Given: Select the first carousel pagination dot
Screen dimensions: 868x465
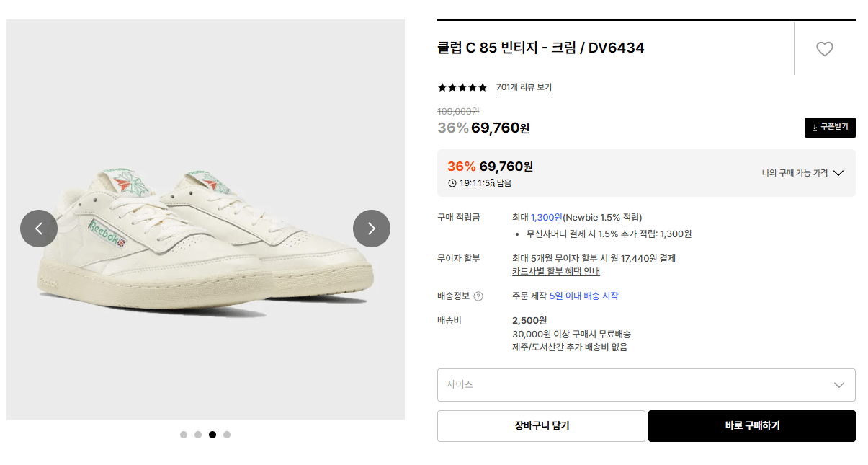Looking at the screenshot, I should tap(183, 435).
